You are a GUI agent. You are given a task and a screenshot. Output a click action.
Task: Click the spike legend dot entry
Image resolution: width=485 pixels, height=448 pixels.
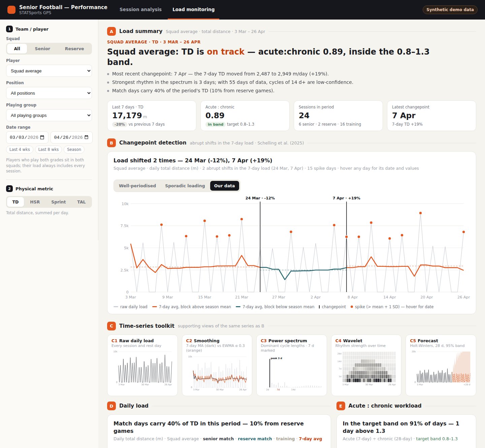392,307
